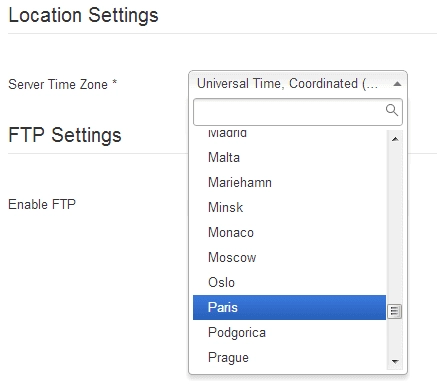Click the scrollbar track above the thumb
The width and height of the screenshot is (437, 390).
tap(395, 226)
